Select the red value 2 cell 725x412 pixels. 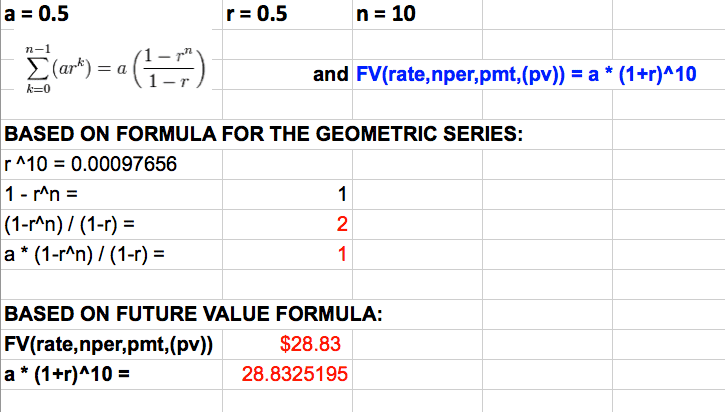(340, 225)
